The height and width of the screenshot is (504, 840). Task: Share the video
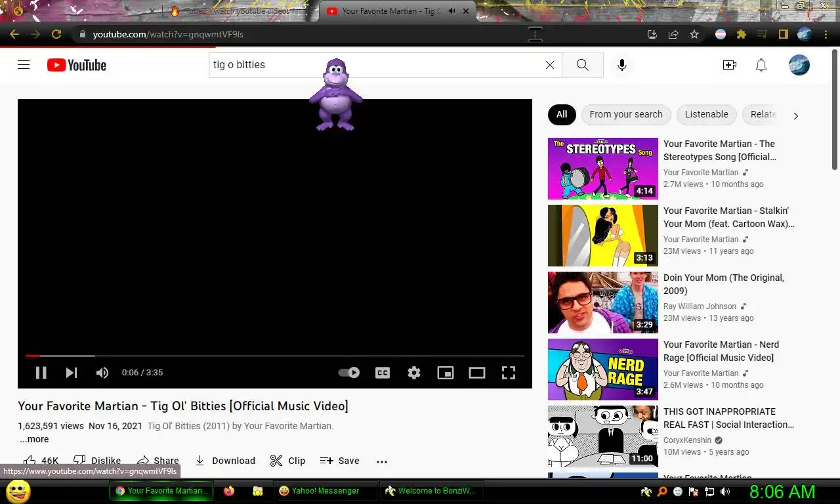157,461
